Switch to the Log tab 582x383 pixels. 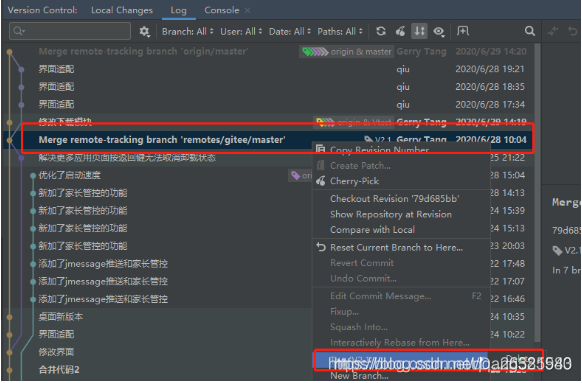tap(179, 10)
